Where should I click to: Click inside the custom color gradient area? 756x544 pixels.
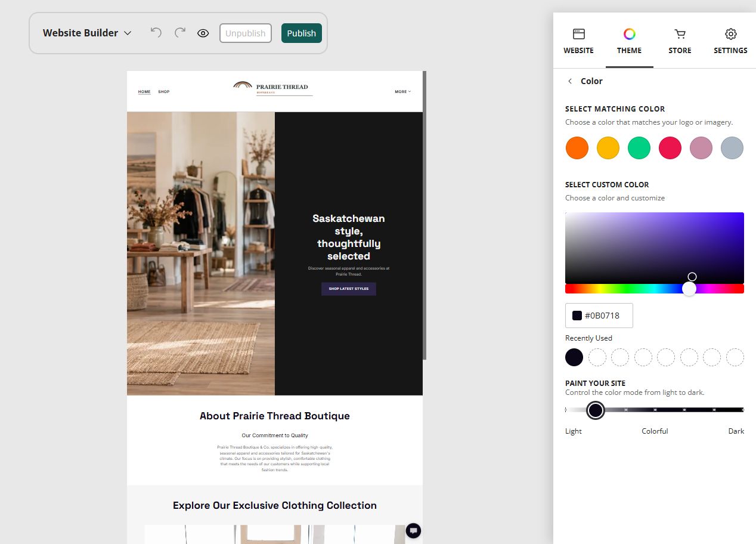coord(655,248)
